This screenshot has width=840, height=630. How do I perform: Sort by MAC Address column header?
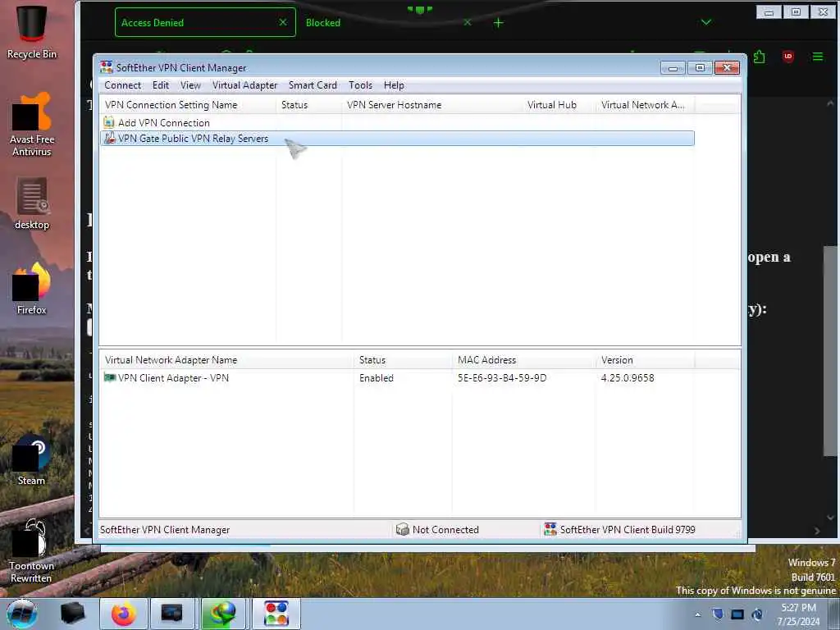[523, 360]
